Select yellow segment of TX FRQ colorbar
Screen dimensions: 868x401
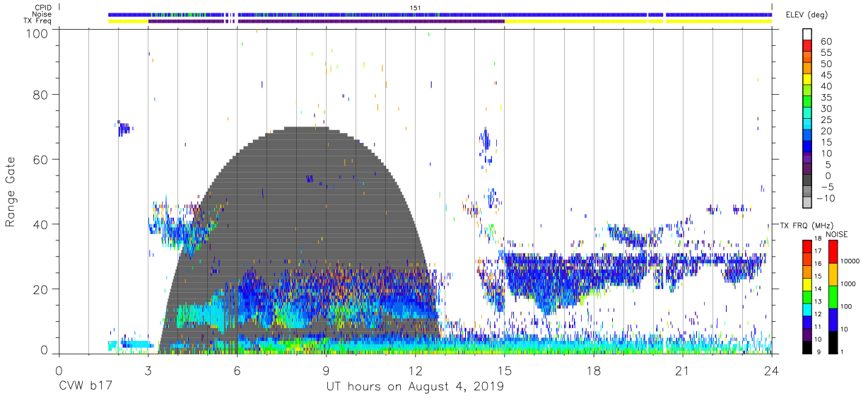click(807, 285)
